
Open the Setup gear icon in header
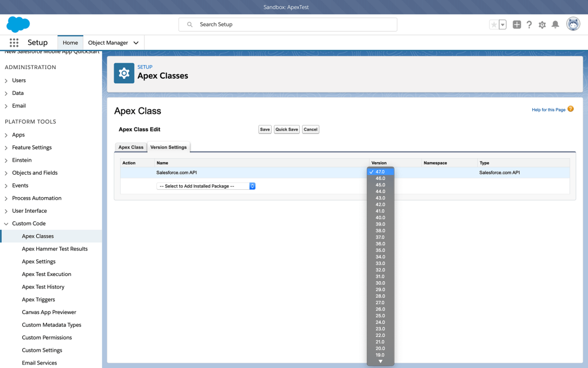coord(542,25)
